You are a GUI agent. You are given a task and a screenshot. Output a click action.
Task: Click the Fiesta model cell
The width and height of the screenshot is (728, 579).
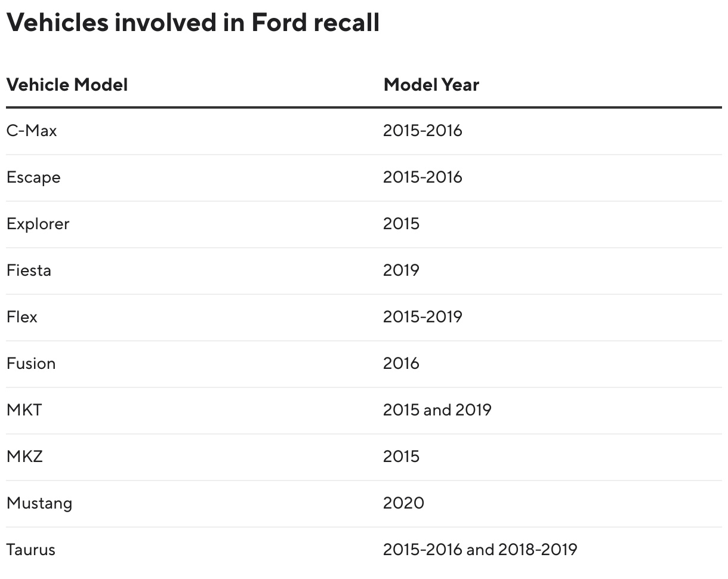tap(29, 270)
